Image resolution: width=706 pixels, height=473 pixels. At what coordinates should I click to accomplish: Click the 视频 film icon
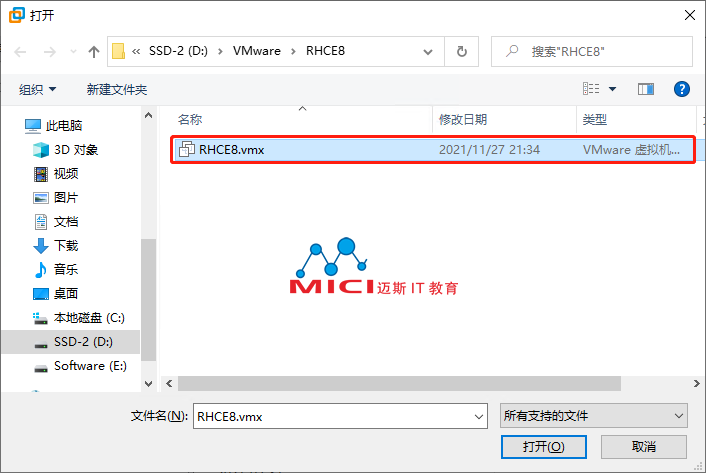click(41, 174)
